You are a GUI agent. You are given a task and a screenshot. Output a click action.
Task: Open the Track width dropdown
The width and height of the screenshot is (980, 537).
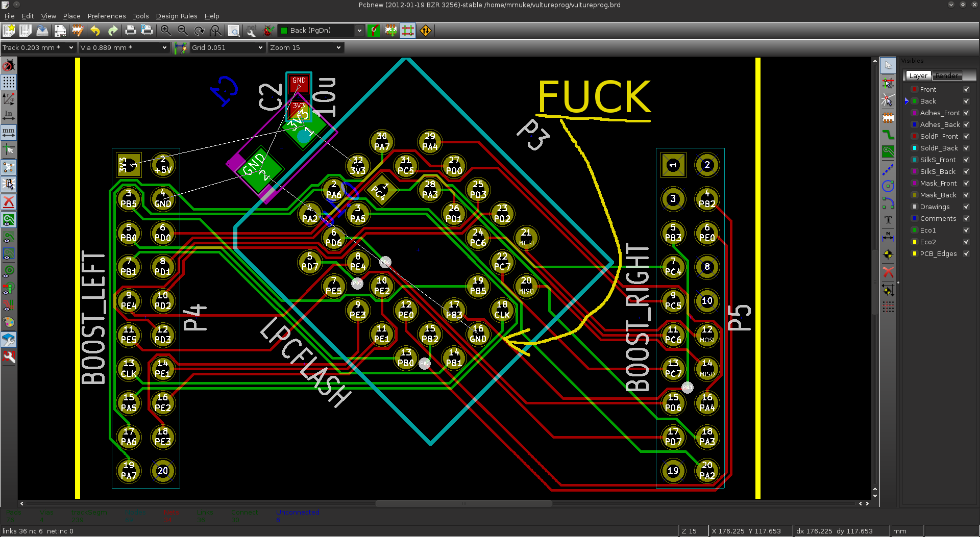pyautogui.click(x=38, y=47)
